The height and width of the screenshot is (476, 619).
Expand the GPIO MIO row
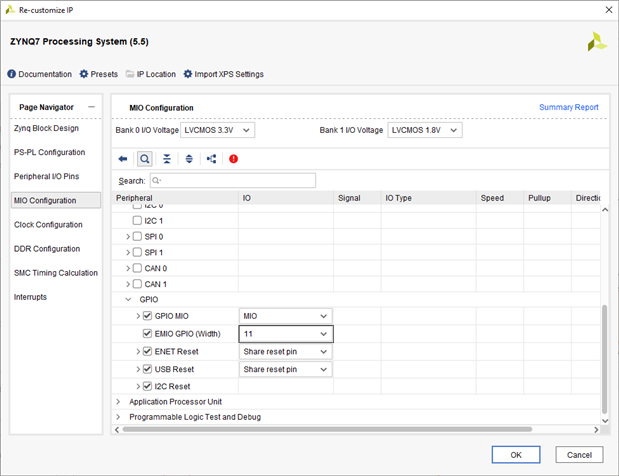tap(138, 316)
